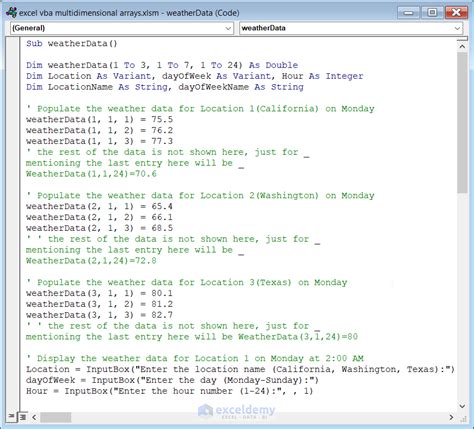The height and width of the screenshot is (429, 474).
Task: Click the vertical scrollbar thumb
Action: 462,122
